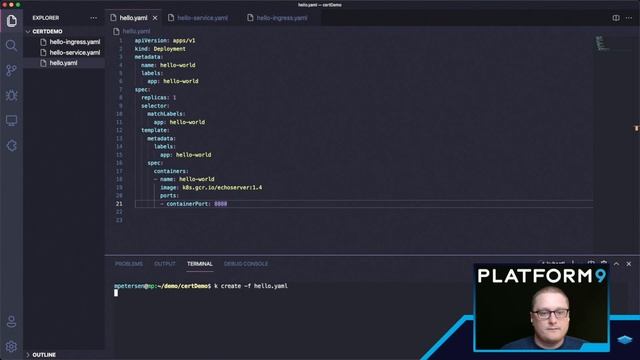This screenshot has height=360, width=640.
Task: Click the 'k create -f hello.yaml' terminal command
Action: [x=251, y=286]
